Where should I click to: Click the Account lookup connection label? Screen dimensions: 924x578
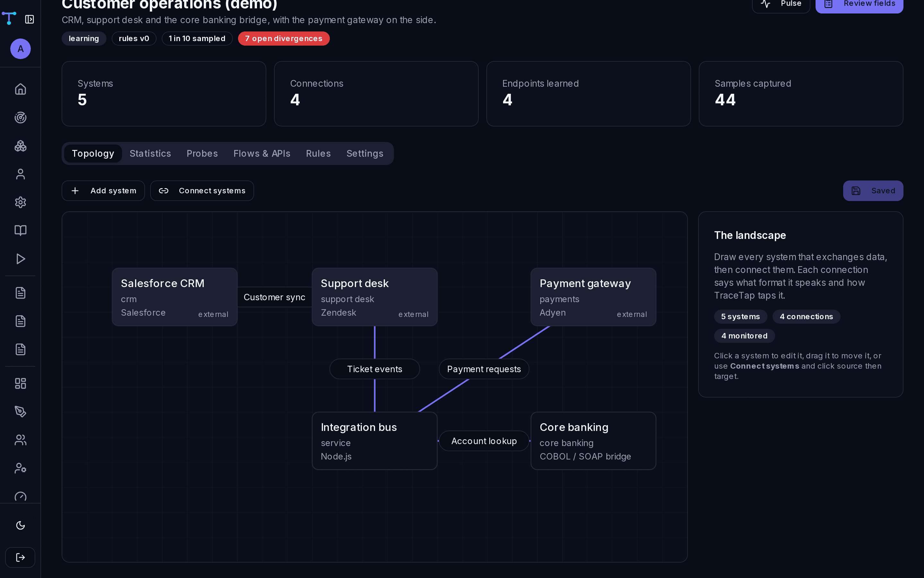484,441
